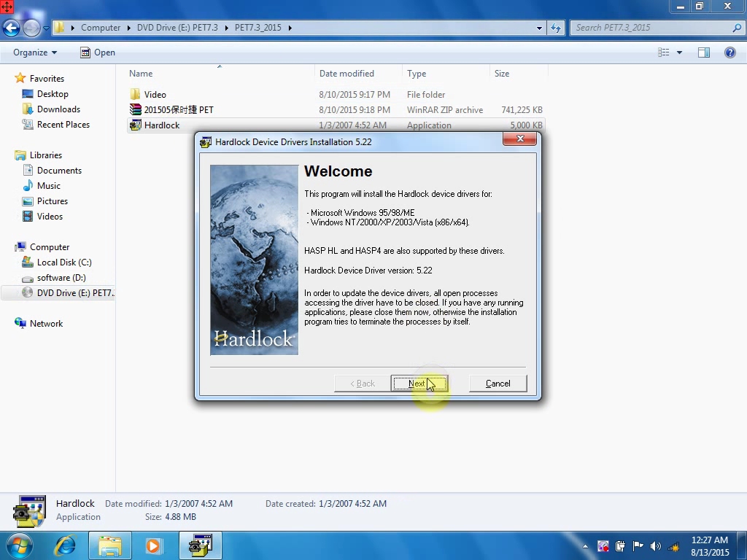Screen dimensions: 747x560
Task: Cancel the Hardlock driver installation
Action: click(498, 384)
